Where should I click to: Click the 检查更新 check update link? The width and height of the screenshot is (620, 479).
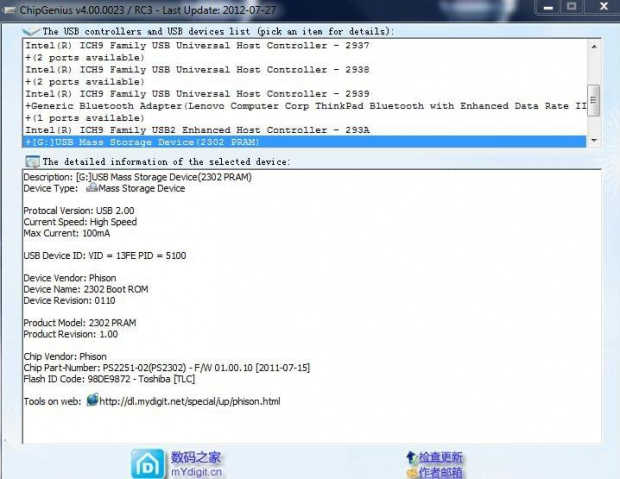point(440,457)
